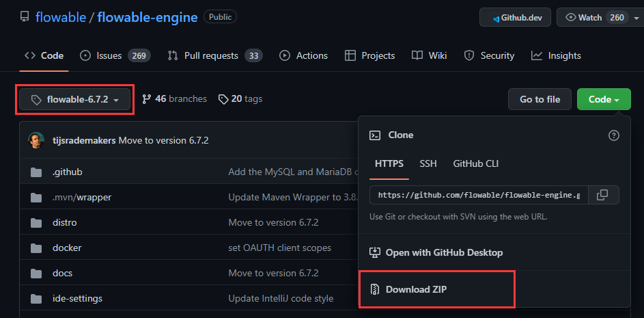Open commit 'Add the MySQL and MariaDB'
The image size is (644, 318).
[x=293, y=172]
